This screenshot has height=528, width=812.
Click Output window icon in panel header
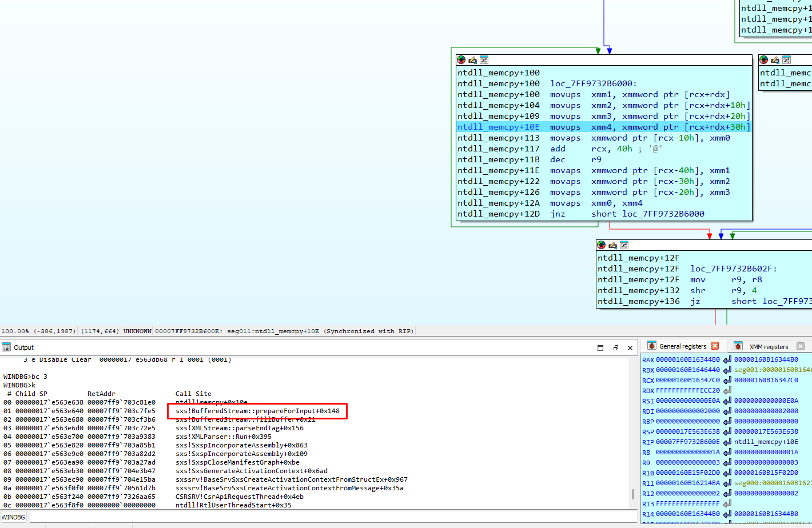(6, 347)
